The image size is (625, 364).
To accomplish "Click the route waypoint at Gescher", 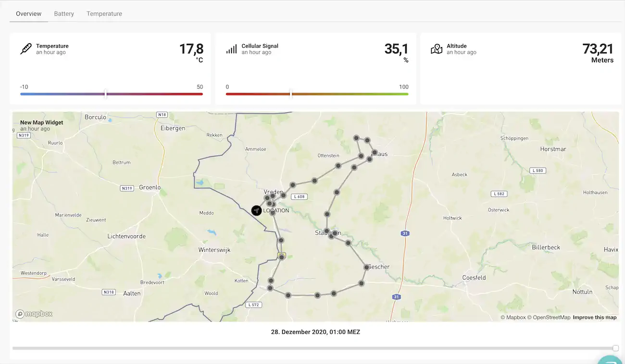I will (x=366, y=267).
